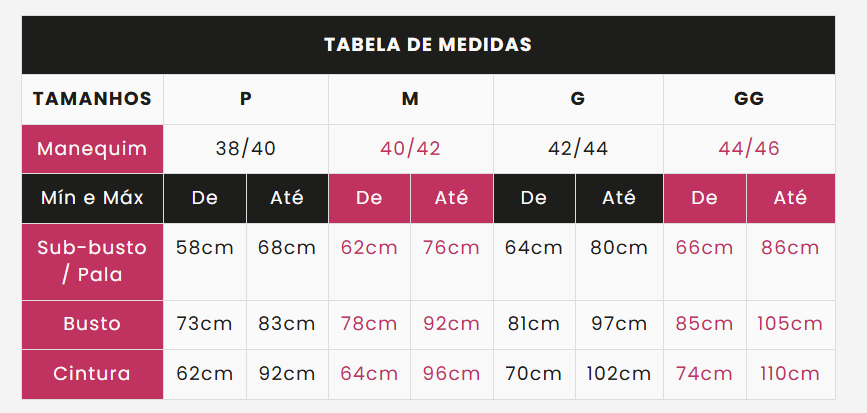Select the 110cm cintura cell
The image size is (867, 413).
click(791, 374)
